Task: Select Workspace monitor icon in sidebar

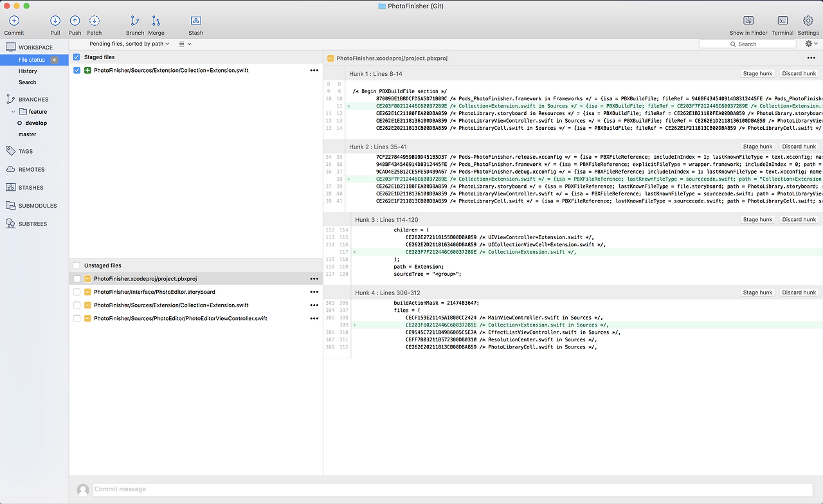Action: click(x=10, y=48)
